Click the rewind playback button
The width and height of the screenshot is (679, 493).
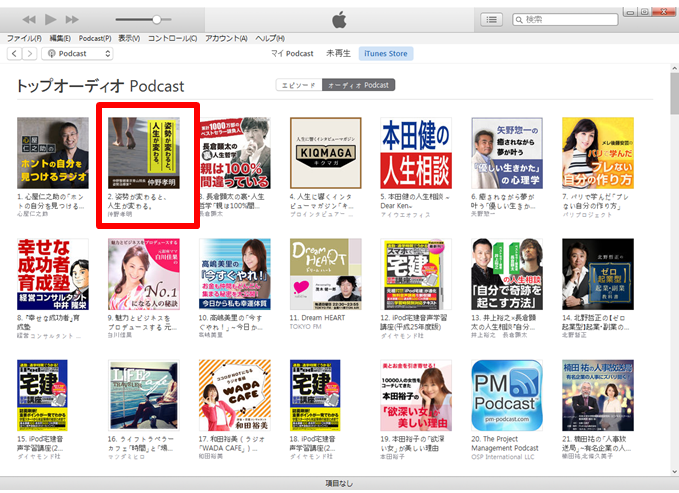[29, 19]
